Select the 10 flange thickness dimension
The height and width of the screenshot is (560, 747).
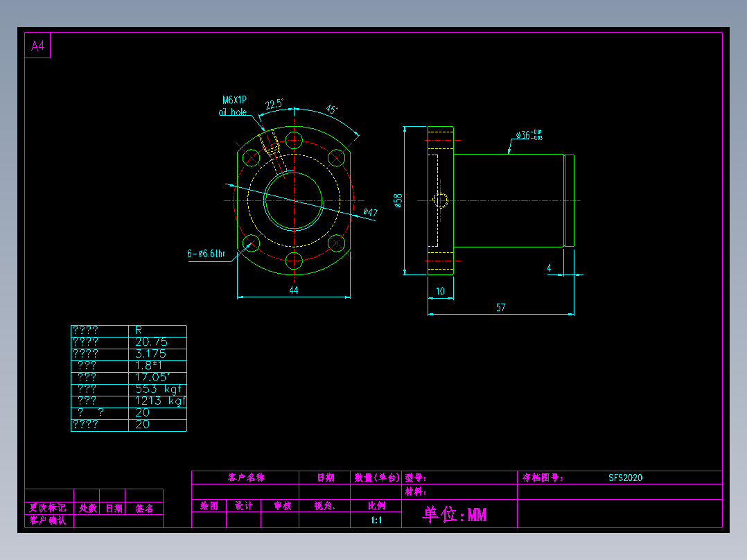tap(440, 291)
